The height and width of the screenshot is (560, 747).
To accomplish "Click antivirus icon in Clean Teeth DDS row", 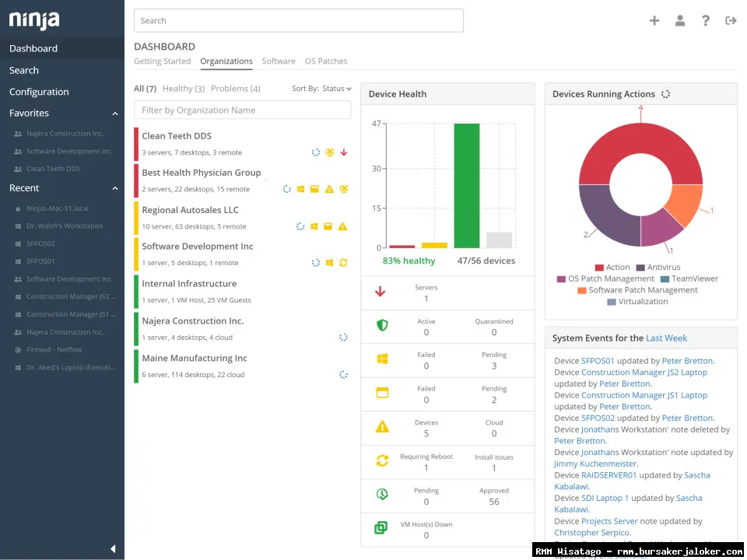I will (330, 152).
